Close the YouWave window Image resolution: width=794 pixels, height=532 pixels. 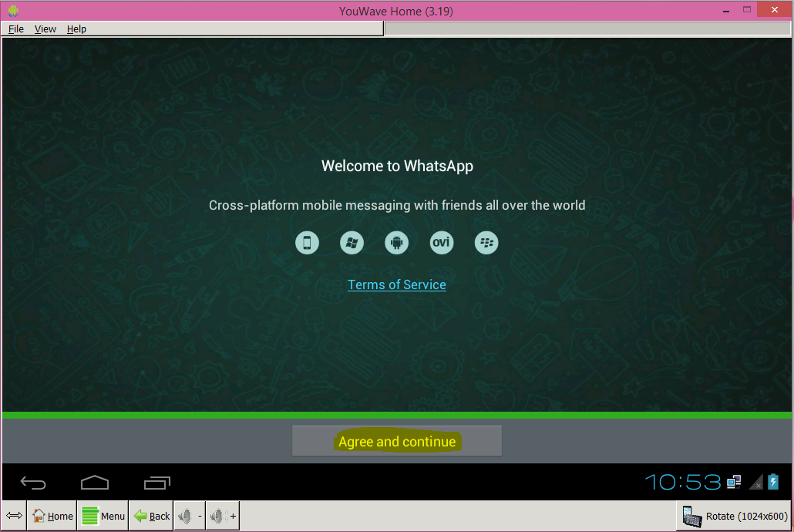[774, 9]
